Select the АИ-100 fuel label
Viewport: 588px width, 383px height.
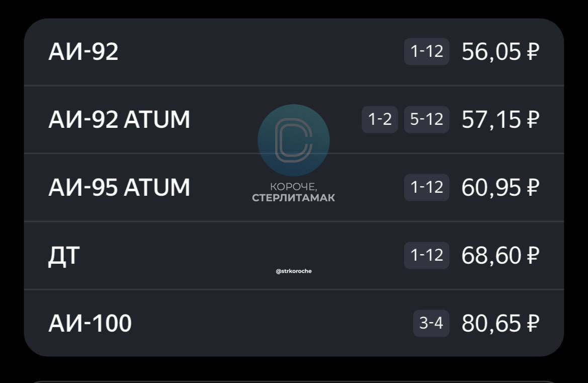tap(90, 323)
